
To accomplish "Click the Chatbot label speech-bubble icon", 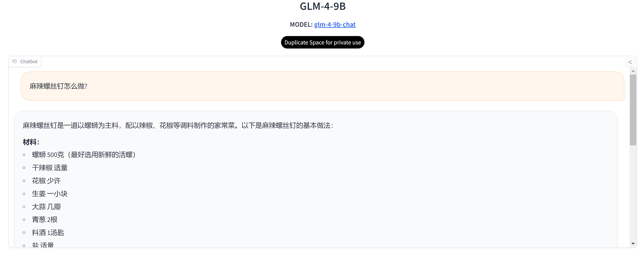I will point(15,61).
